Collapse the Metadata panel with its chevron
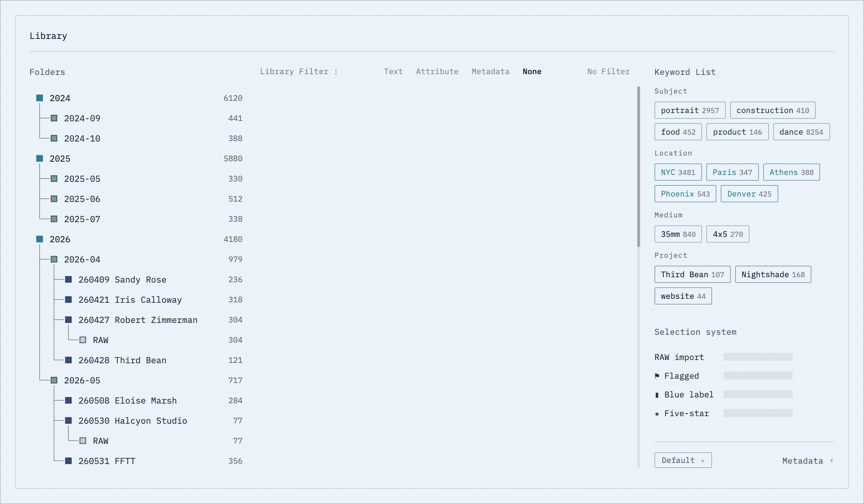Screen dimensions: 864x504 pos(832,460)
